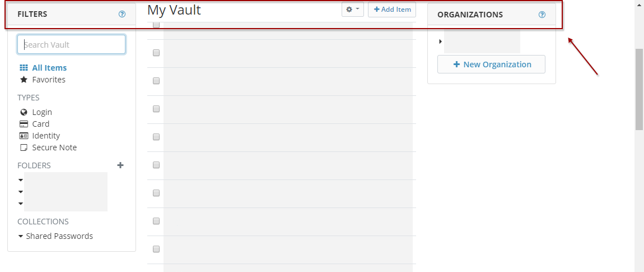Expand the organization entry triangle
The height and width of the screenshot is (272, 644).
[x=440, y=41]
